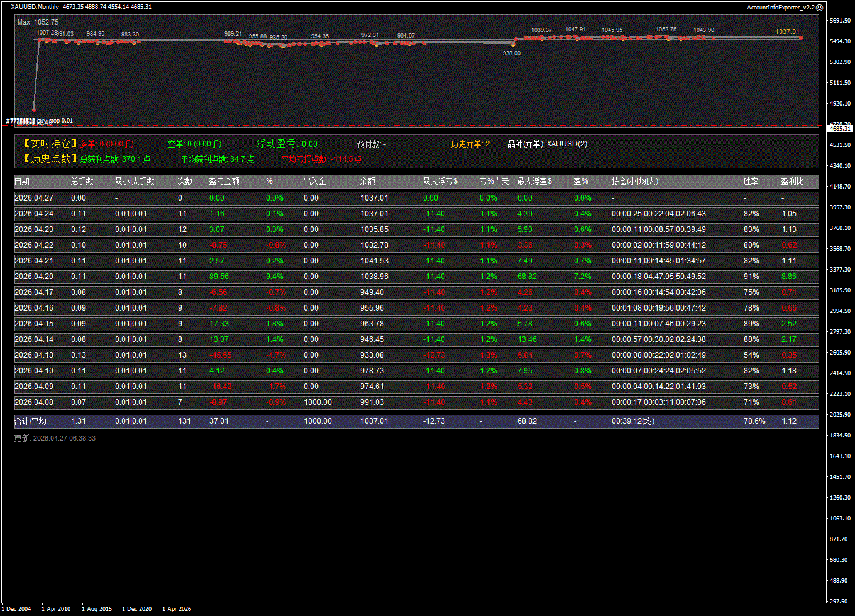
Task: Click the 4685.31 current price tag
Action: pyautogui.click(x=840, y=128)
